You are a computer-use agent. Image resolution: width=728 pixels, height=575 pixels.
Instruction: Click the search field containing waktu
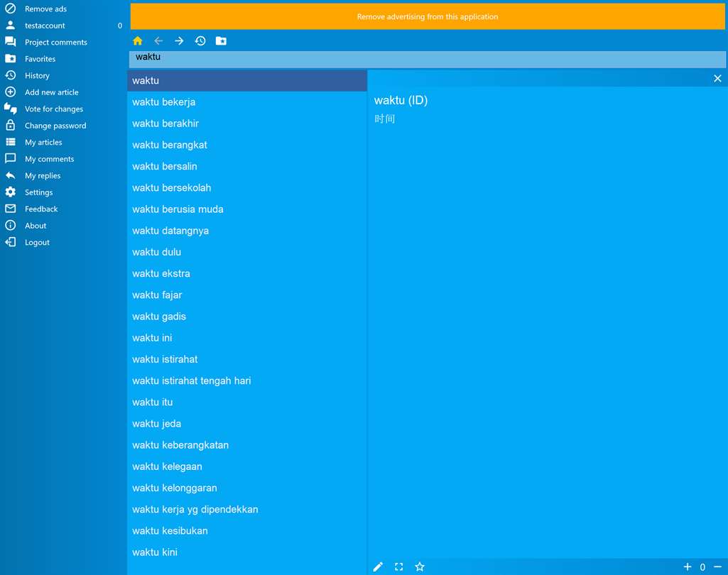tap(427, 60)
